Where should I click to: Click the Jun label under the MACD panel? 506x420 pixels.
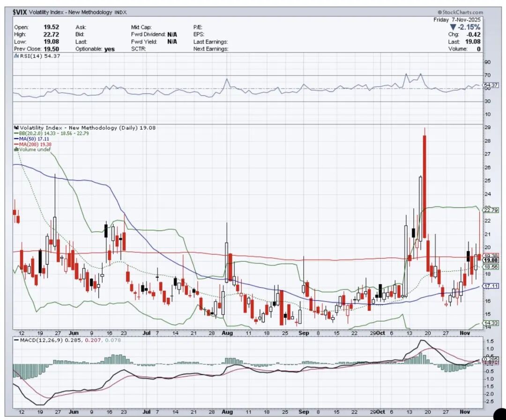74,412
